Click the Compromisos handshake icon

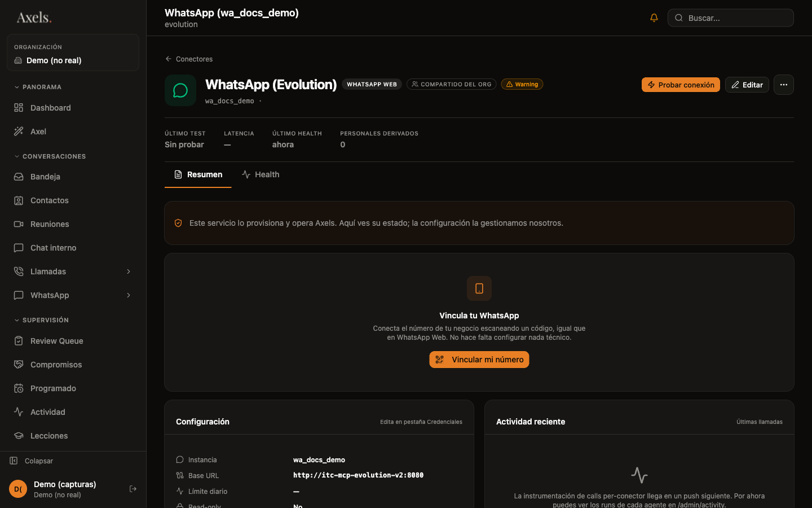point(19,365)
